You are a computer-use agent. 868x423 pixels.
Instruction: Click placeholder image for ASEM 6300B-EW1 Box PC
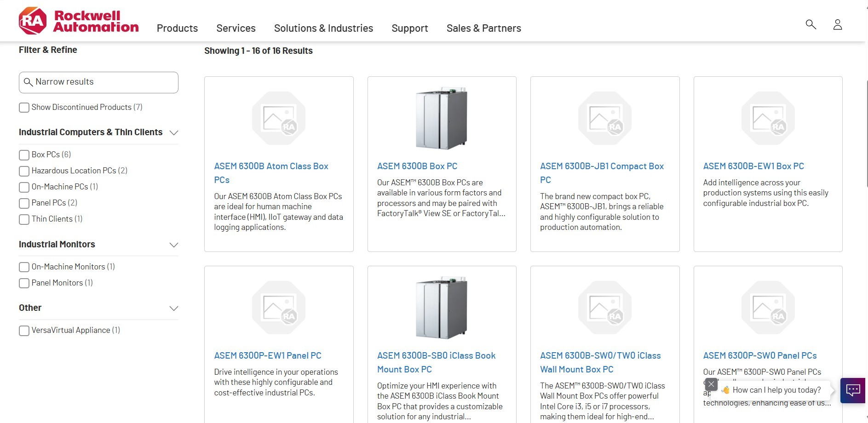(x=768, y=118)
